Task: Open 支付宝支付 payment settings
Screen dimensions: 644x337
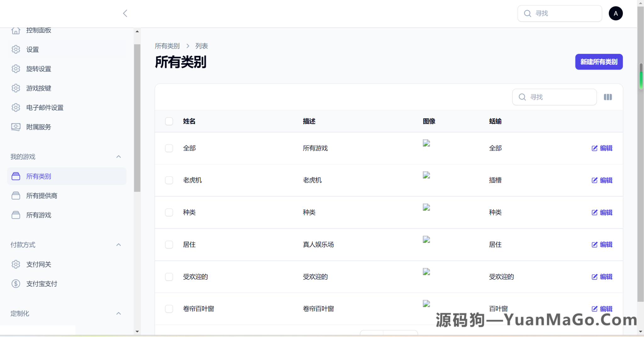Action: [x=42, y=284]
